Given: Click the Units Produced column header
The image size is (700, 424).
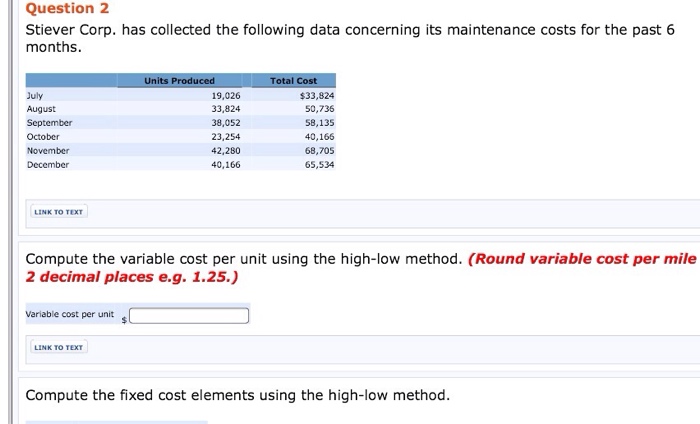Looking at the screenshot, I should click(x=179, y=81).
